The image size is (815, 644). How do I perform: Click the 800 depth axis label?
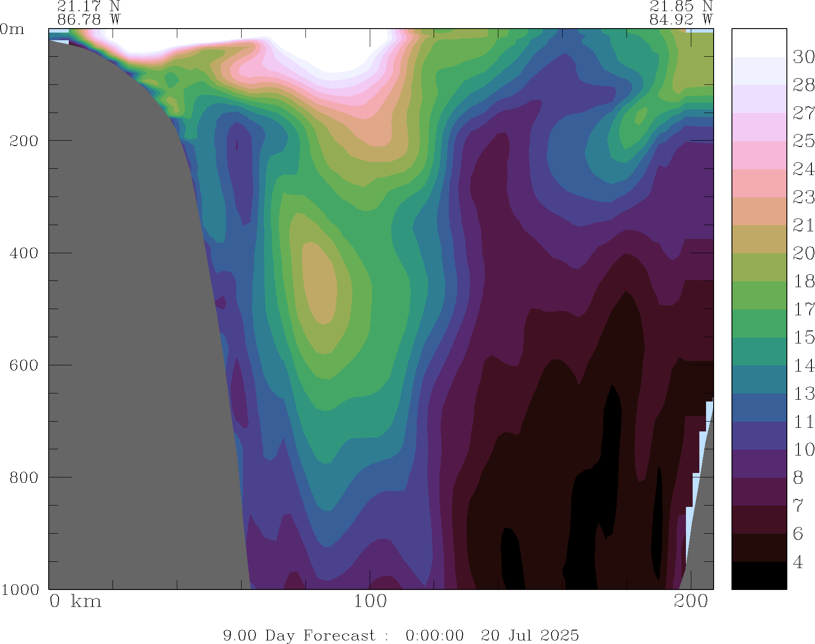(24, 477)
